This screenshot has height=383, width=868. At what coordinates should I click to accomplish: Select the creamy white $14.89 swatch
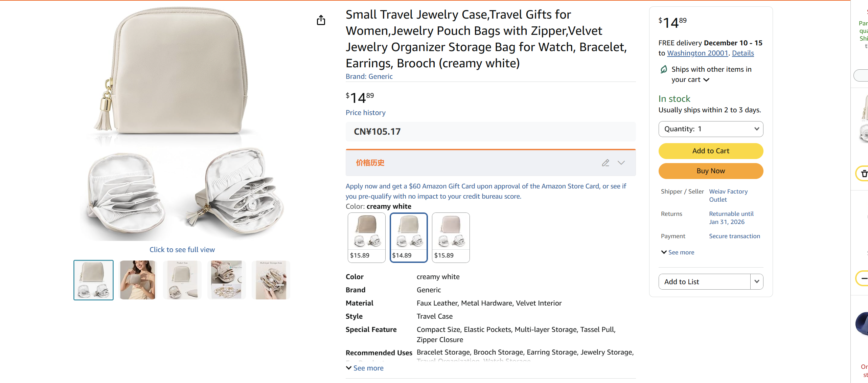click(x=409, y=237)
